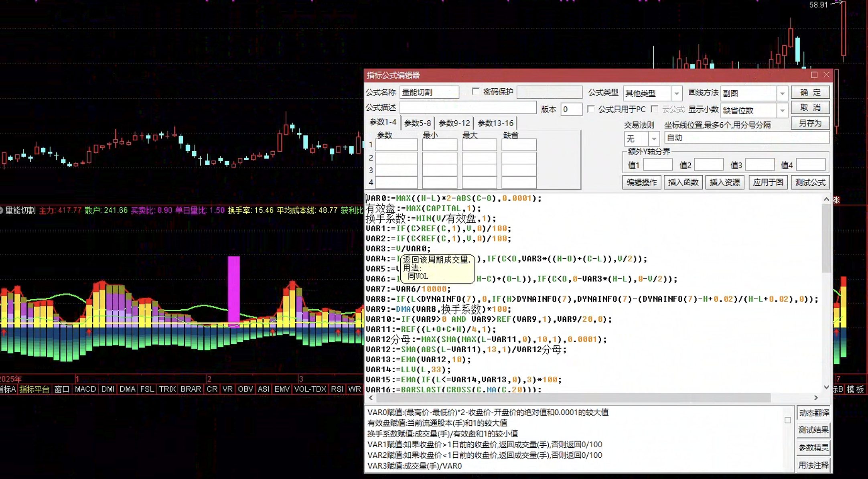
Task: Switch to BRAR indicator tab
Action: coord(191,389)
